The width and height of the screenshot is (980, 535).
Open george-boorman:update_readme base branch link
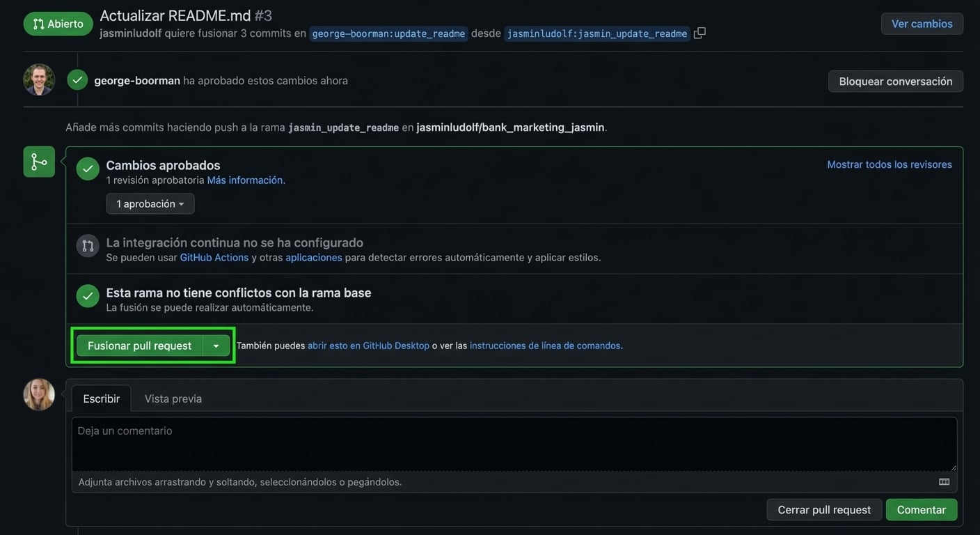coord(388,33)
